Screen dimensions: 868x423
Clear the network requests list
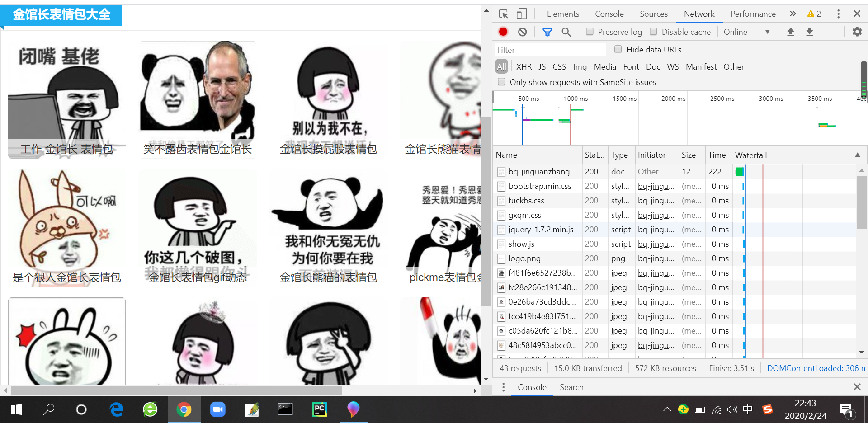pyautogui.click(x=523, y=32)
